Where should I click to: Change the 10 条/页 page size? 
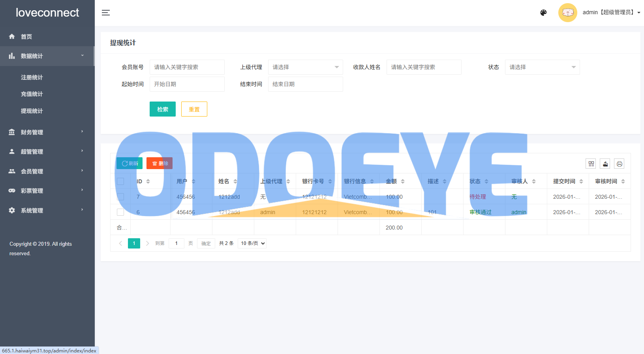[x=252, y=243]
